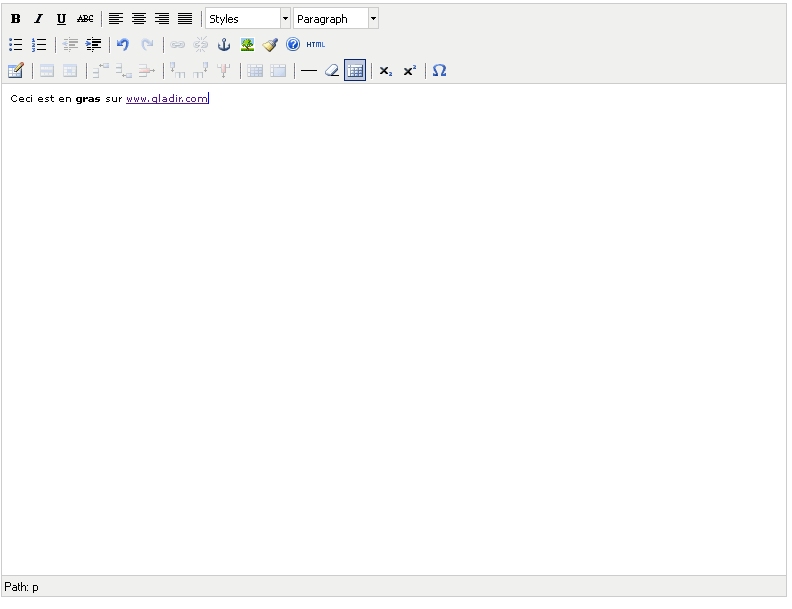Insert a bulleted list
Screen dimensions: 792x609
tap(16, 45)
